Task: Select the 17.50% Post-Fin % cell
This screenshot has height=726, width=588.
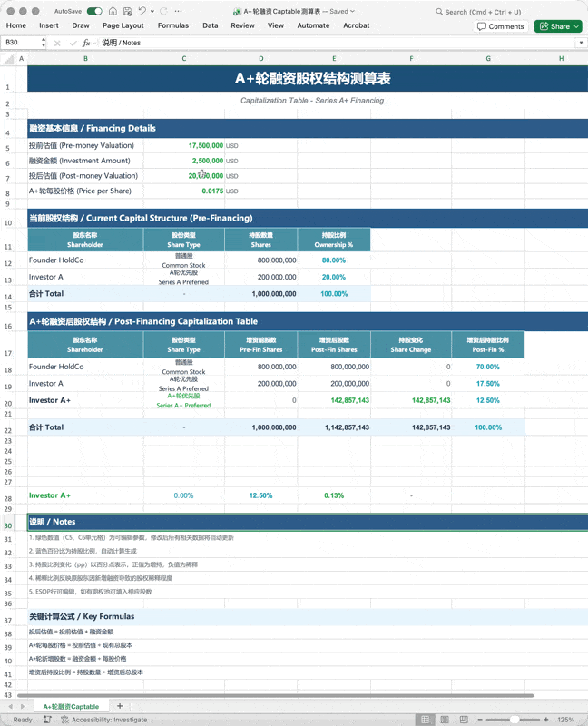Action: pyautogui.click(x=488, y=383)
